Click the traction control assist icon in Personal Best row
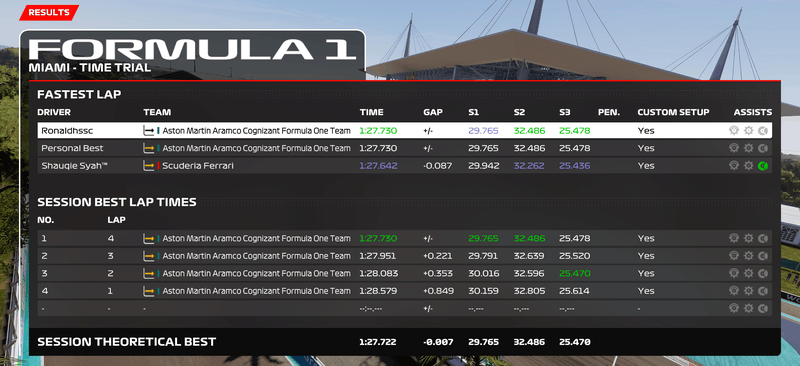This screenshot has width=800, height=366. (x=734, y=148)
